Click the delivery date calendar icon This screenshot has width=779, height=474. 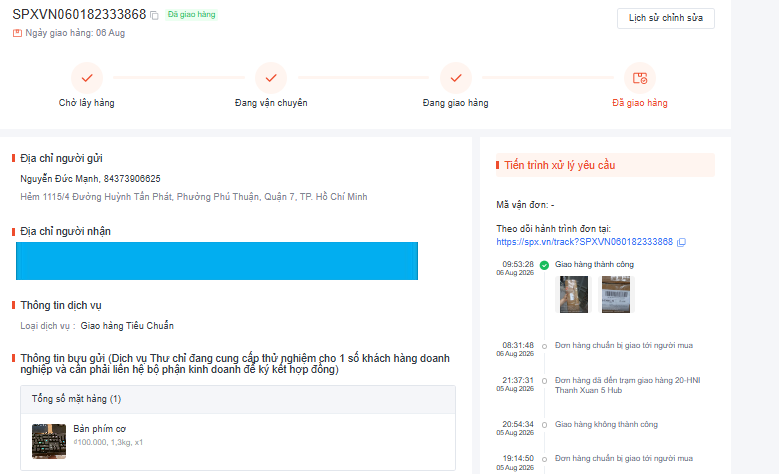click(17, 33)
